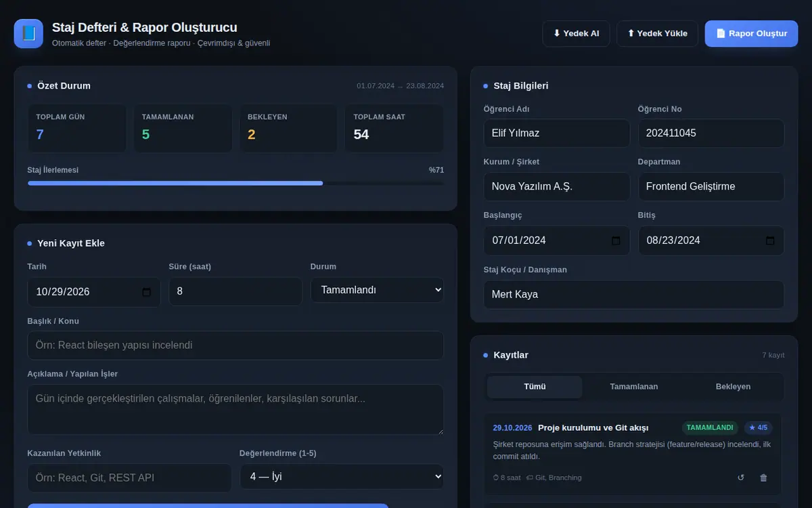Click the Staj İlerlemesi progress bar
The image size is (812, 508).
[235, 183]
